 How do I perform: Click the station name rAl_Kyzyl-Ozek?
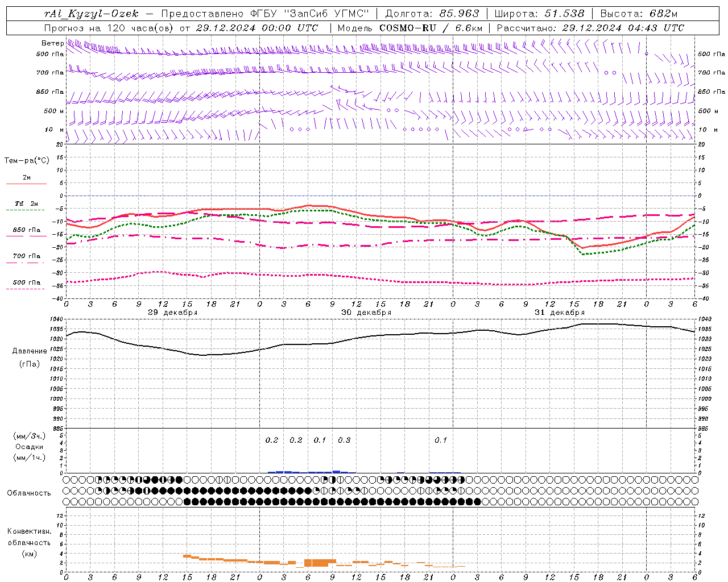tap(91, 14)
